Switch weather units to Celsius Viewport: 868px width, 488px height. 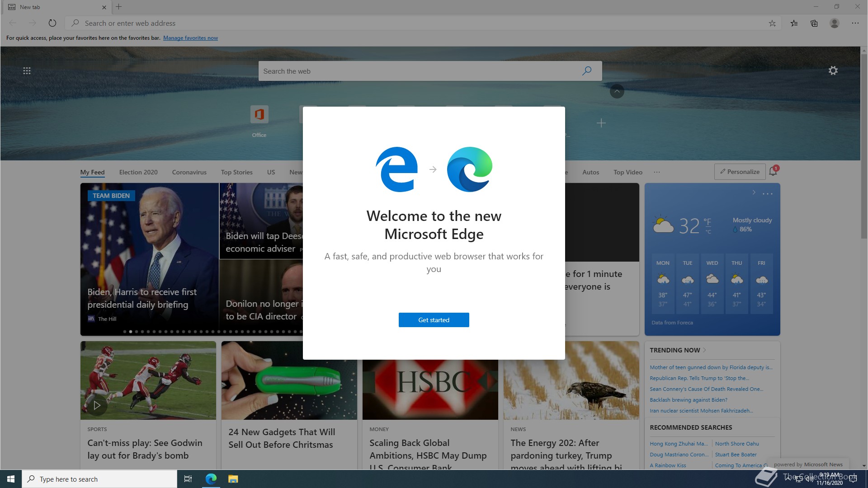[708, 232]
